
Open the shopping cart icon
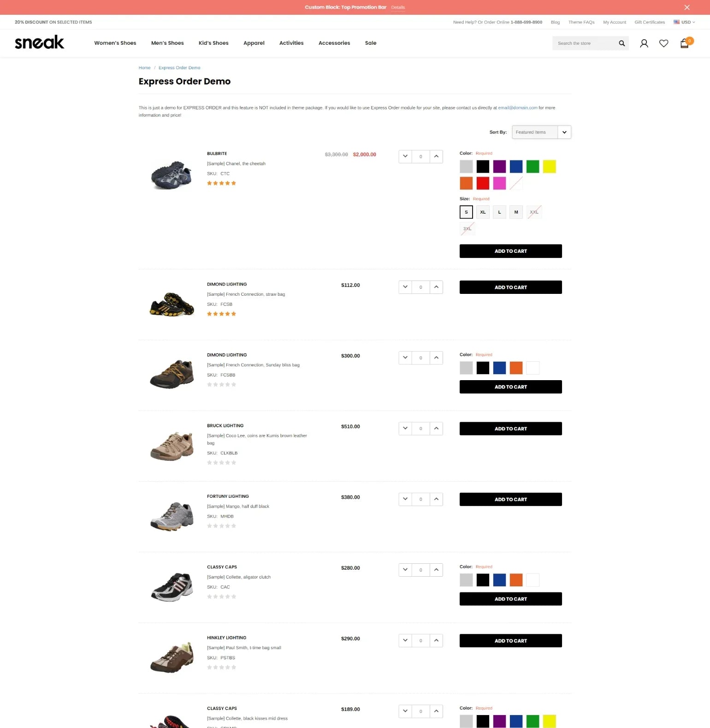(684, 43)
